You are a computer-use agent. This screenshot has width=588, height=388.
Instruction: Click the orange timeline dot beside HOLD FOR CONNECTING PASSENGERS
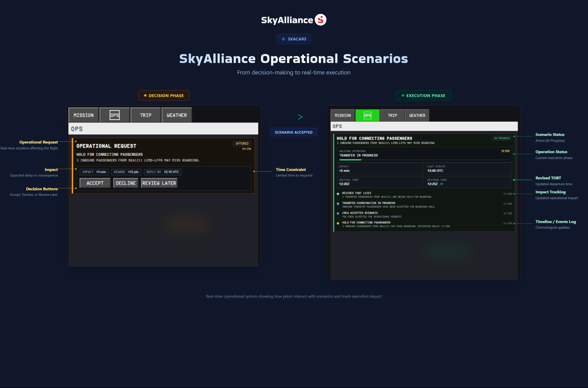pyautogui.click(x=338, y=223)
